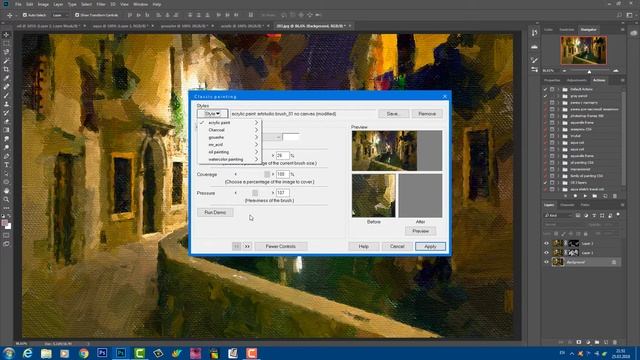Toggle dialog box for Default Actions set
Image resolution: width=640 pixels, height=360 pixels.
point(552,89)
